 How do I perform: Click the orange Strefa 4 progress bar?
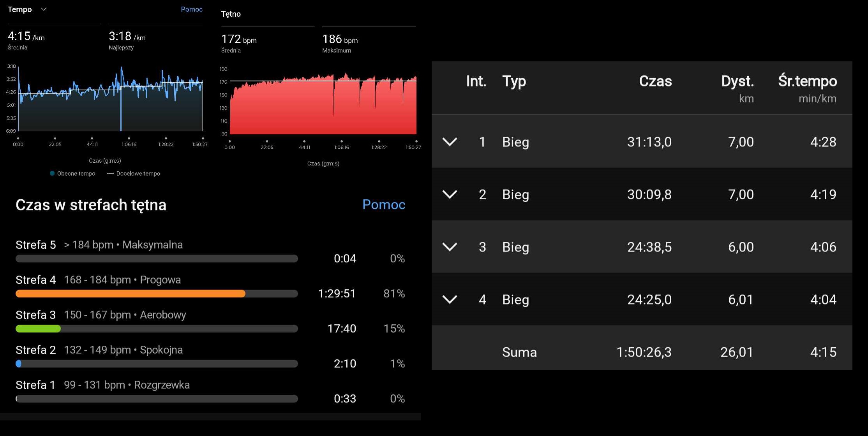[130, 294]
